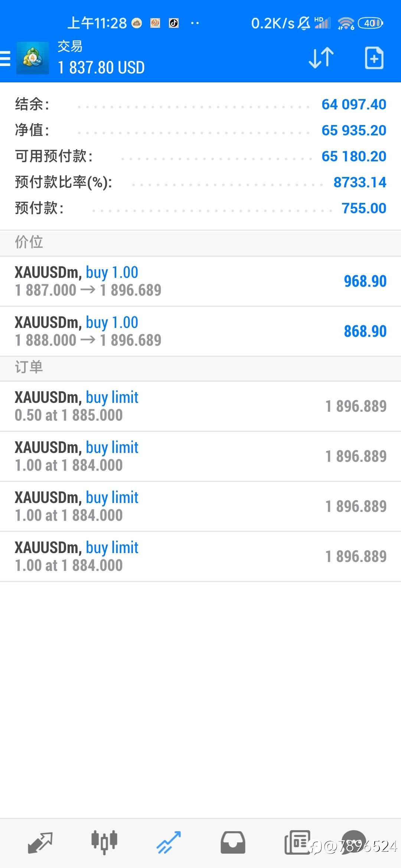This screenshot has height=868, width=401.
Task: Open the Quotes tab in bottom bar
Action: 40,843
